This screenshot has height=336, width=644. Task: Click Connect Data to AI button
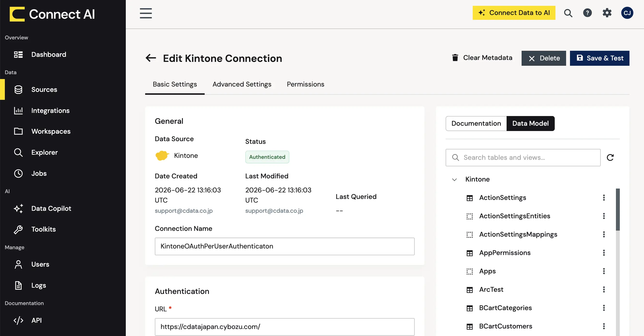[514, 13]
